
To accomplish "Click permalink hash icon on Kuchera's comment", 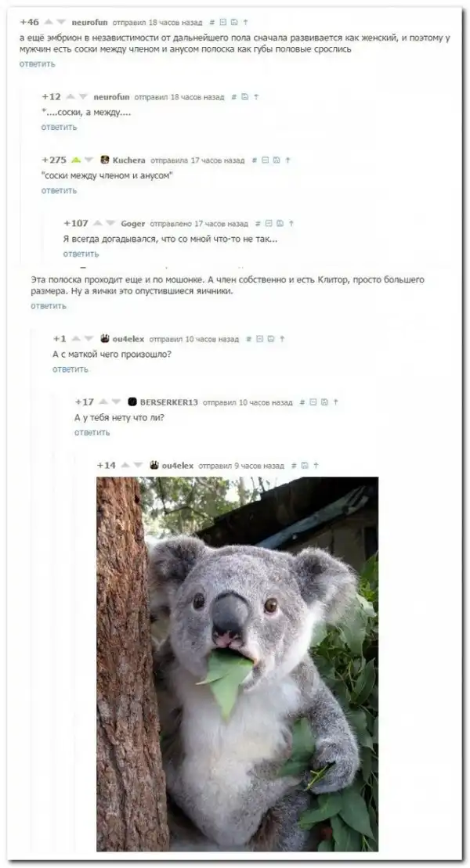I will pyautogui.click(x=255, y=160).
